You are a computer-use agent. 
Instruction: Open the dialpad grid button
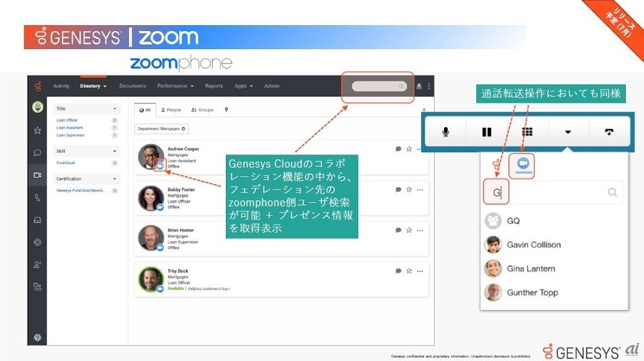(x=527, y=132)
